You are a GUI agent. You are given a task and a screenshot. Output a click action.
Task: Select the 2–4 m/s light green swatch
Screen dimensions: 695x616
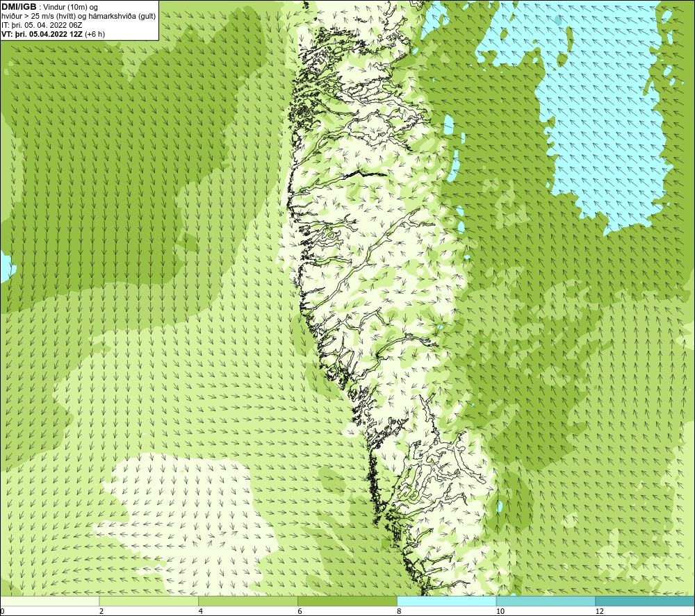(149, 601)
